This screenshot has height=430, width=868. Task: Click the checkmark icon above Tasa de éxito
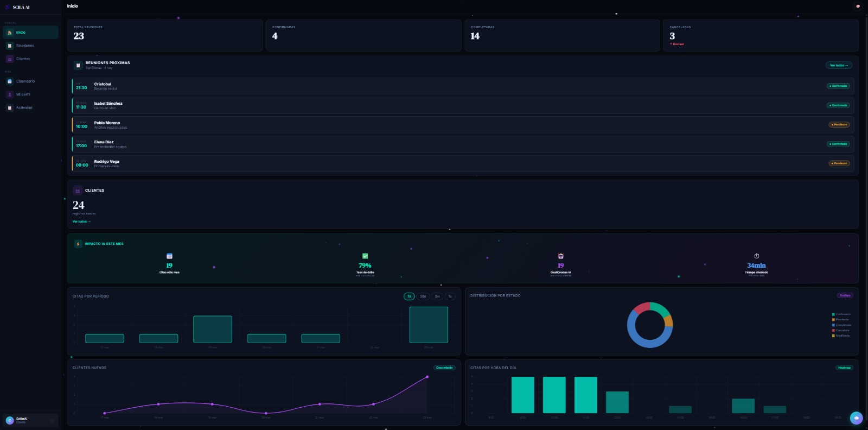click(x=365, y=256)
